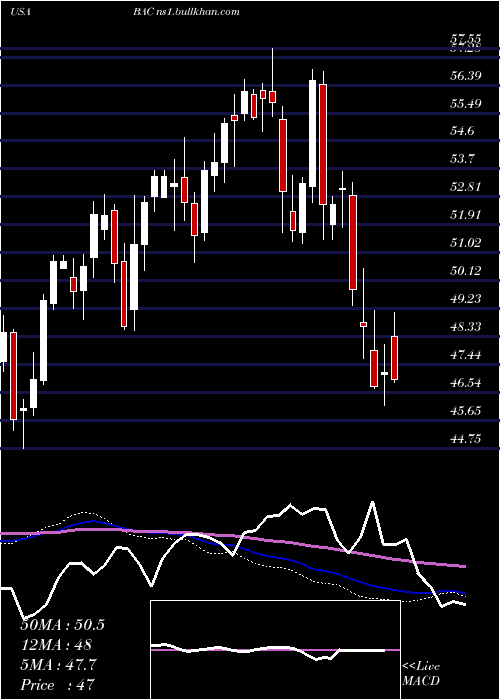Image resolution: width=500 pixels, height=700 pixels.
Task: Click the 55.49 price axis label
Action: pyautogui.click(x=466, y=104)
